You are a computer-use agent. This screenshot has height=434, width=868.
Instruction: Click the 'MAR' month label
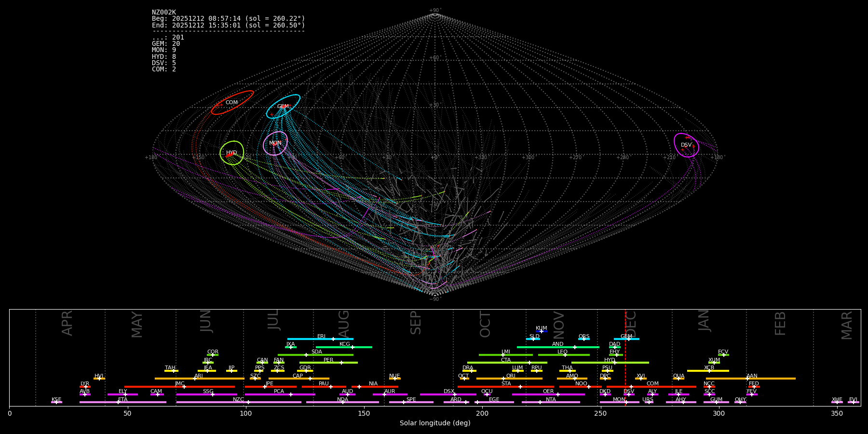pyautogui.click(x=847, y=325)
